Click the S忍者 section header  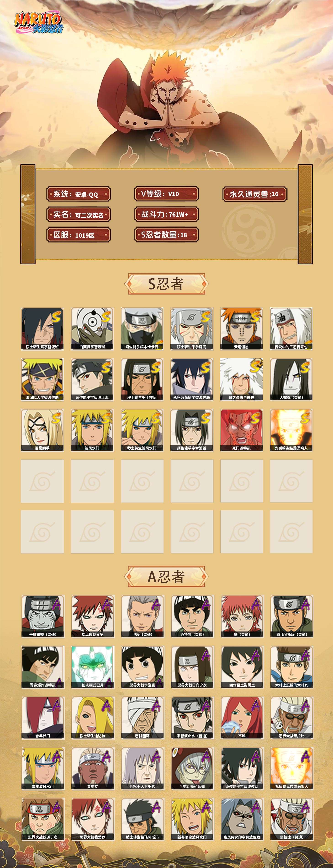click(x=166, y=284)
